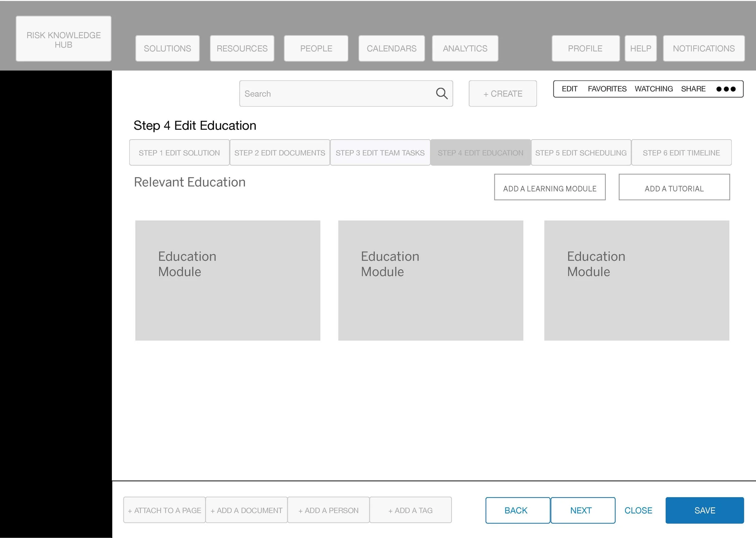Click the Help button
The height and width of the screenshot is (538, 756).
pos(640,48)
